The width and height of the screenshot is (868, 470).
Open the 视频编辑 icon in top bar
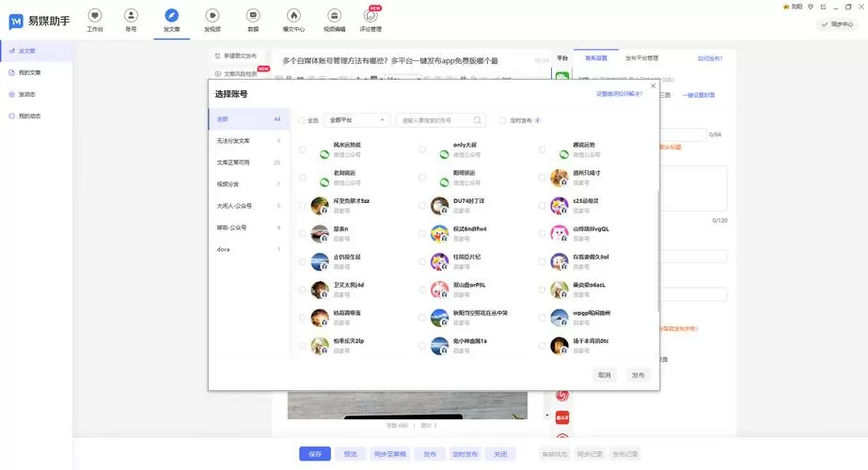pyautogui.click(x=334, y=15)
